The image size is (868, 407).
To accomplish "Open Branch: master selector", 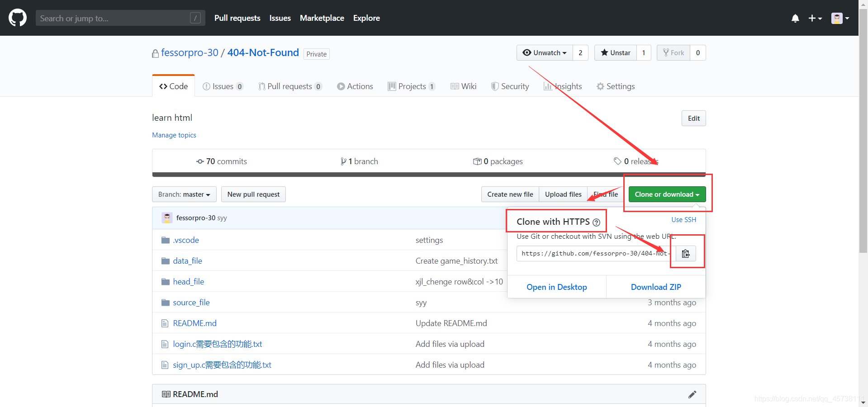I will pyautogui.click(x=184, y=194).
